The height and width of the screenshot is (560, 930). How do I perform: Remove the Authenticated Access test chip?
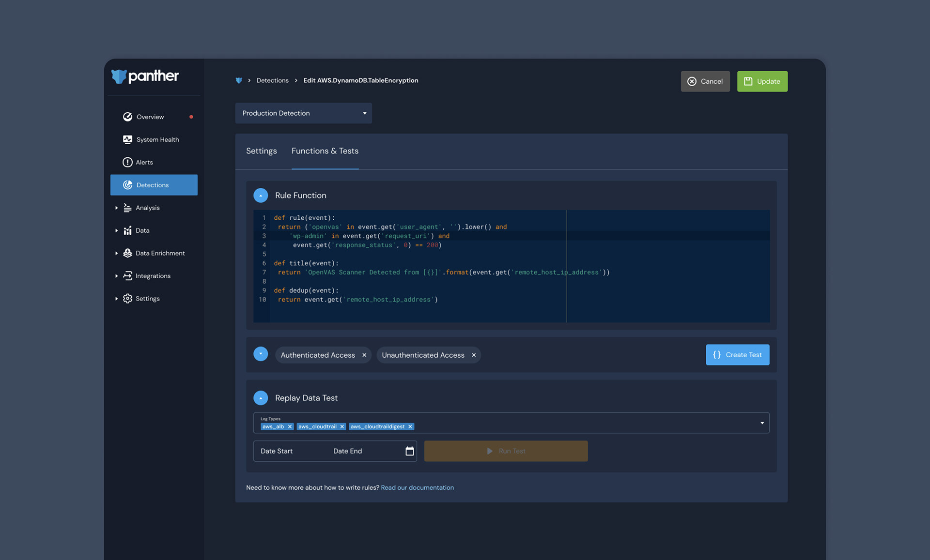pyautogui.click(x=364, y=355)
